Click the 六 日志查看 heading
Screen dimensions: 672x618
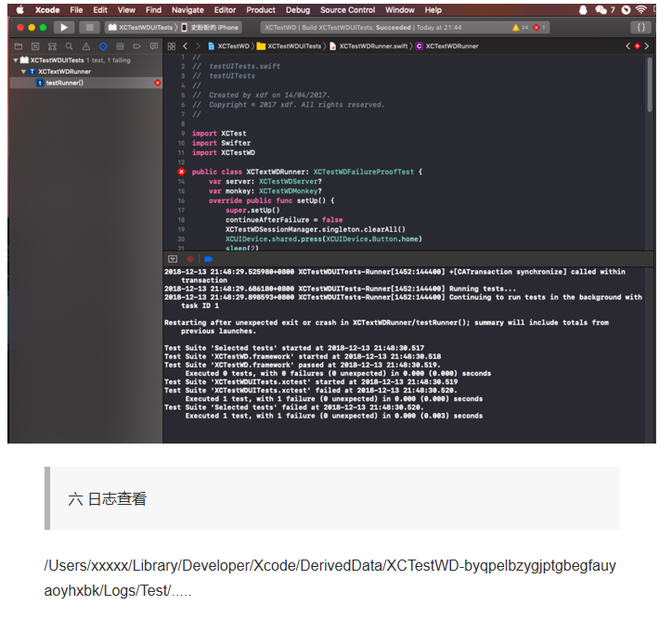[x=107, y=499]
